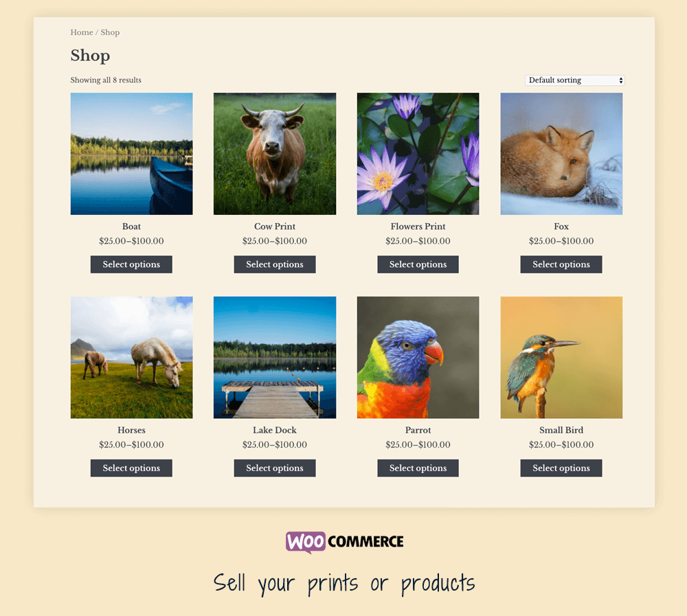Viewport: 687px width, 616px height.
Task: Select options for the Boat print
Action: pos(131,264)
